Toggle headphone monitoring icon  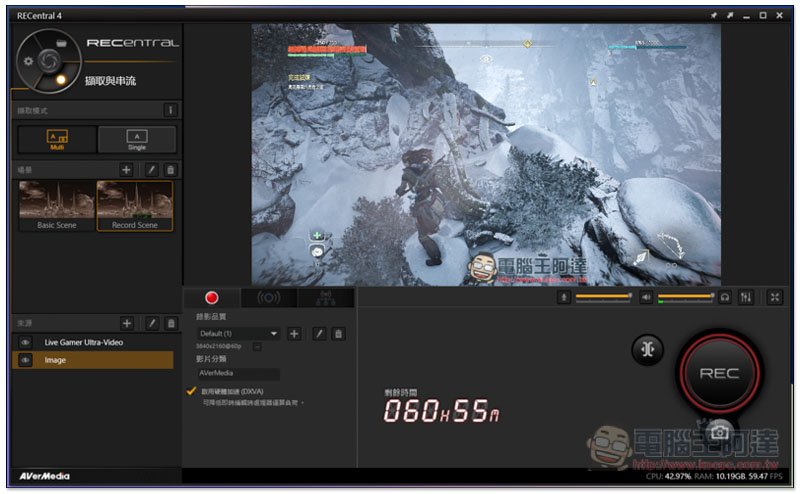[725, 297]
